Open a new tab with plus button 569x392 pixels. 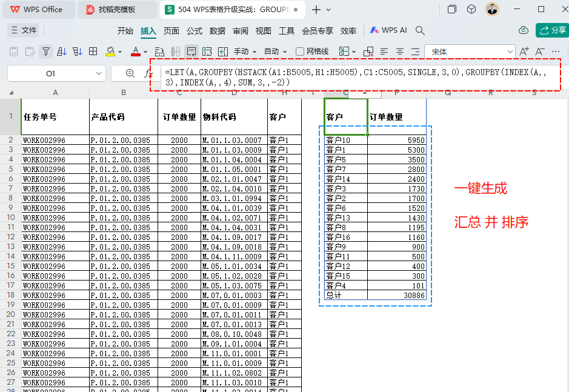click(316, 10)
